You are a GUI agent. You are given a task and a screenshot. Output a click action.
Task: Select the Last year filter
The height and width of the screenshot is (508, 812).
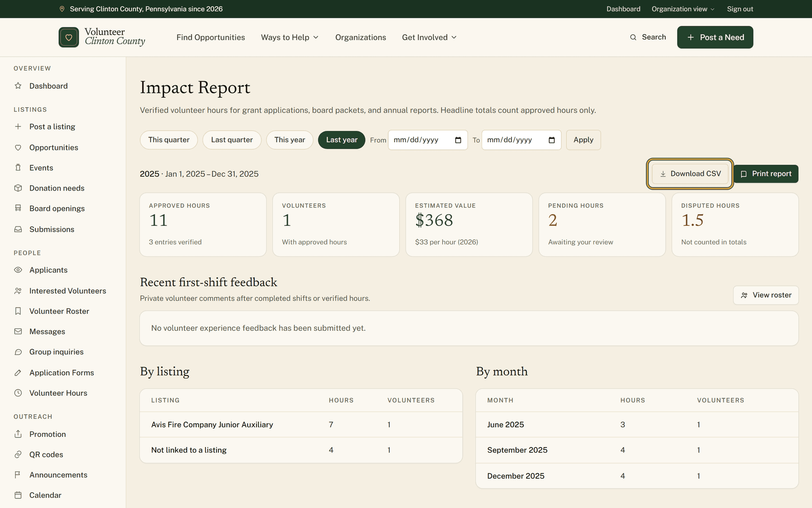[342, 140]
